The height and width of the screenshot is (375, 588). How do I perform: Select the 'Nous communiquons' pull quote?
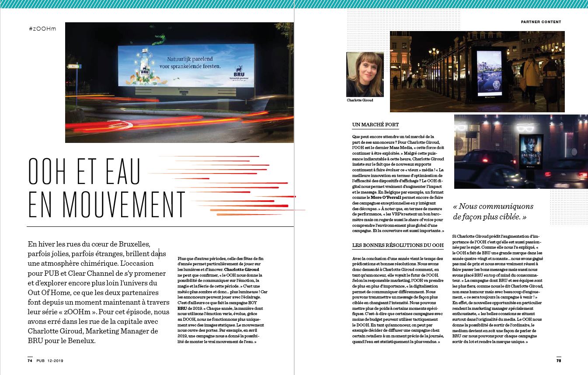[493, 211]
